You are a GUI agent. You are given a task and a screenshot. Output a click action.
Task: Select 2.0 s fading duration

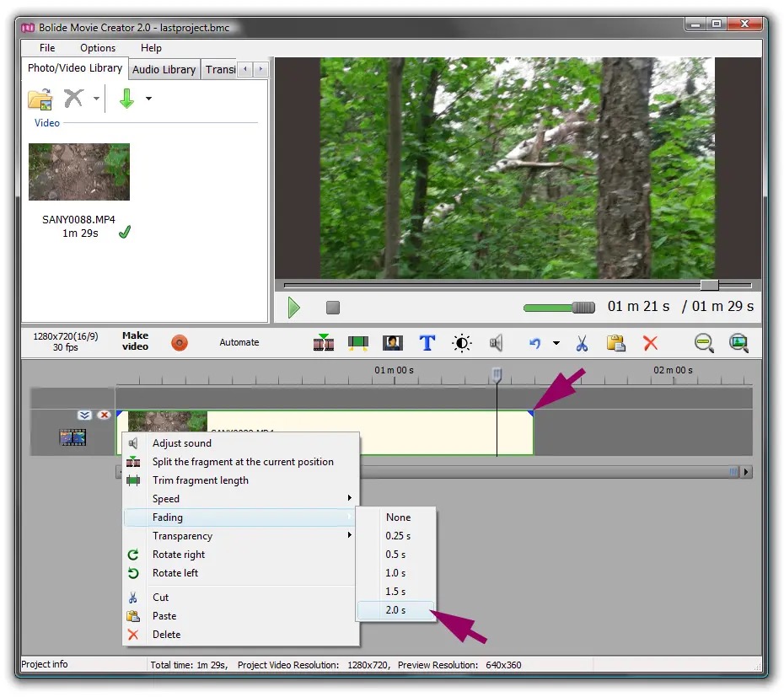[396, 610]
